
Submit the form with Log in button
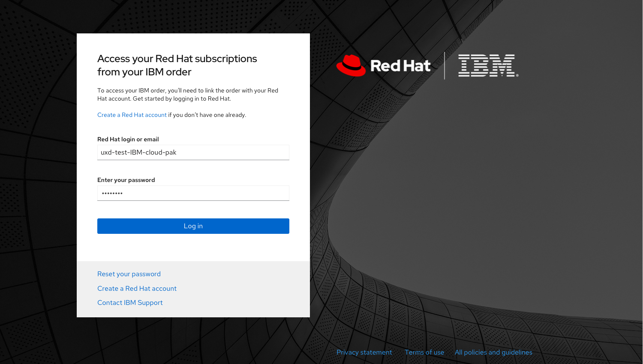[193, 226]
